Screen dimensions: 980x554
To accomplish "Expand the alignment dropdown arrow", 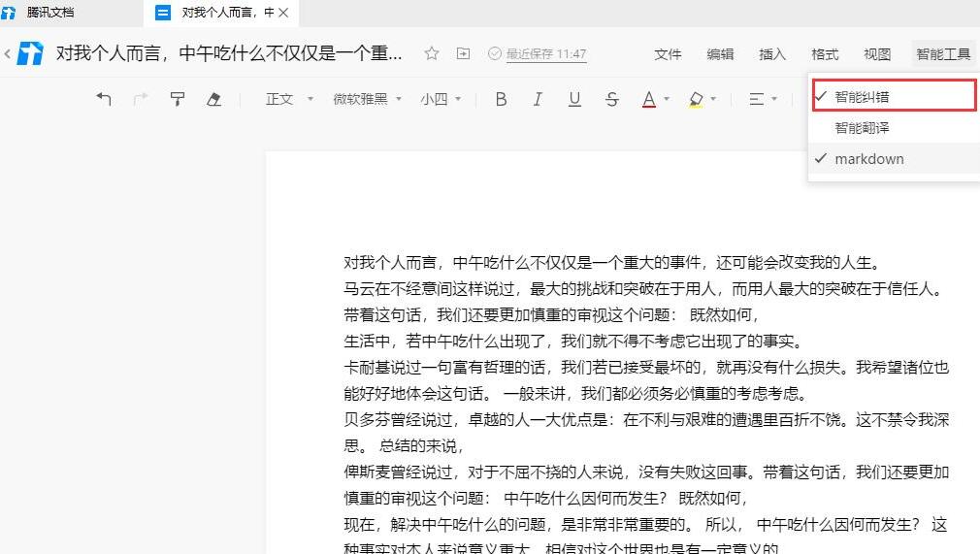I will (774, 99).
